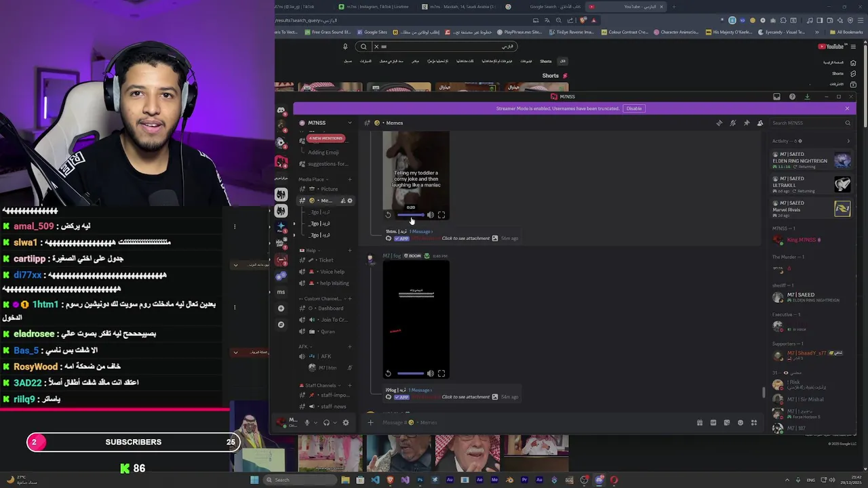Open M7NSS server dropdown menu
The width and height of the screenshot is (868, 488).
coord(350,123)
